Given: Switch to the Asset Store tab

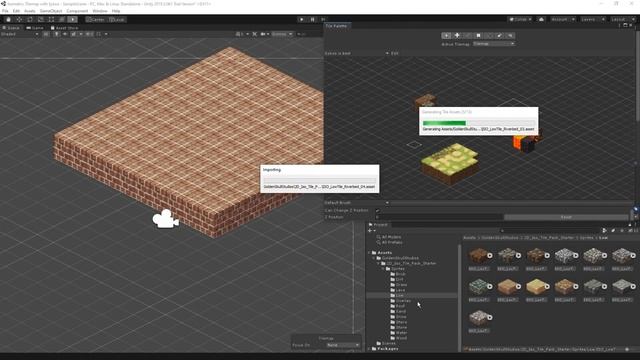Looking at the screenshot, I should (64, 28).
